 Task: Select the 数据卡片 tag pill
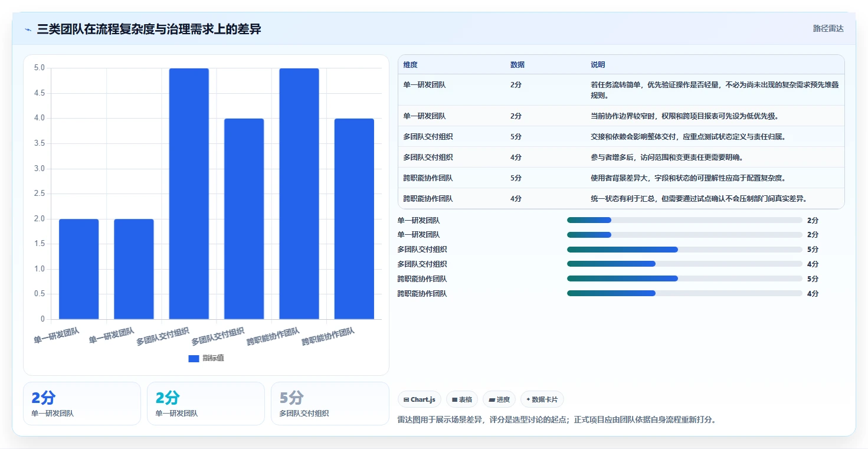[542, 399]
